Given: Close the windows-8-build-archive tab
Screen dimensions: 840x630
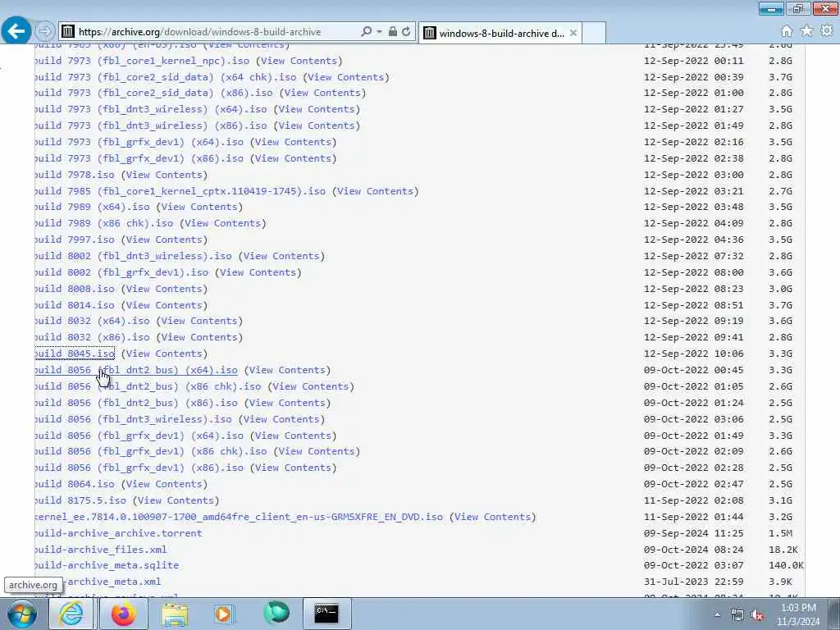Looking at the screenshot, I should coord(573,33).
